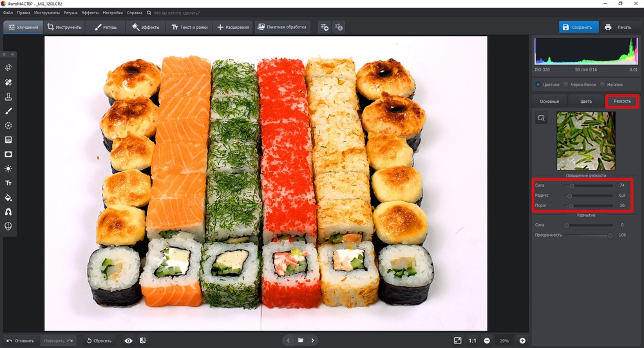The width and height of the screenshot is (644, 348).
Task: Open the Улучшения tab
Action: pyautogui.click(x=23, y=27)
